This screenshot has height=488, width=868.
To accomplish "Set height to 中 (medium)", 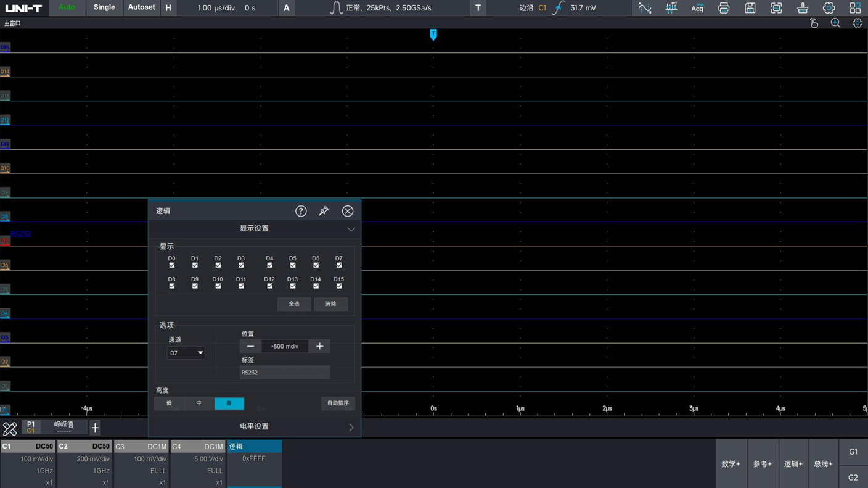I will pyautogui.click(x=199, y=403).
